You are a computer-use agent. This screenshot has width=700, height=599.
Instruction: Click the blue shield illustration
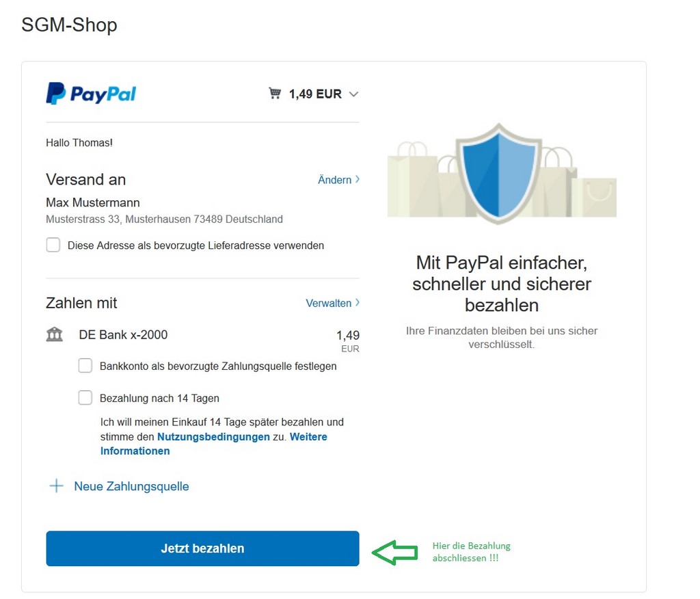point(498,174)
